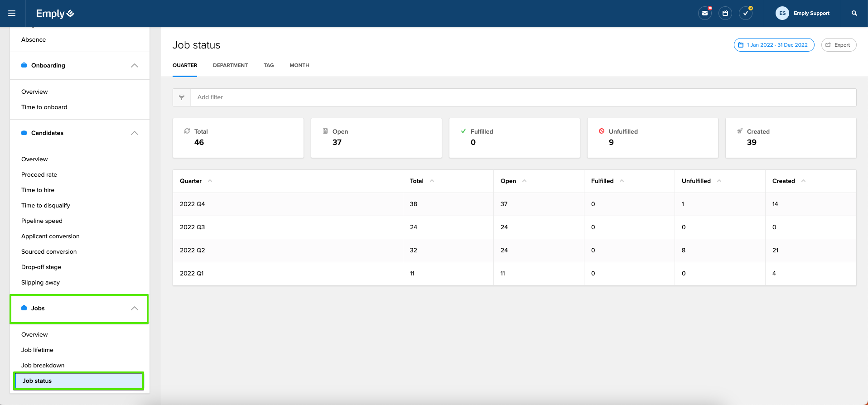Click the Add filter input field
The image size is (868, 405).
point(521,97)
